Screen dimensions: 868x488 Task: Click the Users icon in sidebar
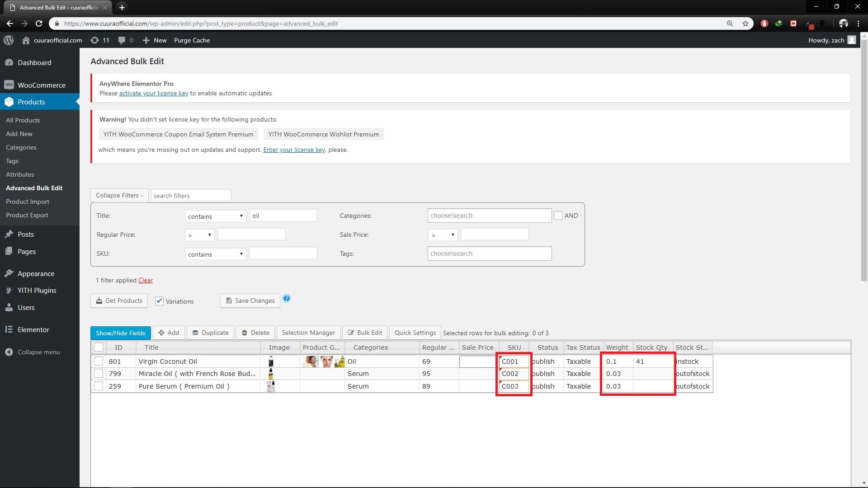click(x=9, y=307)
